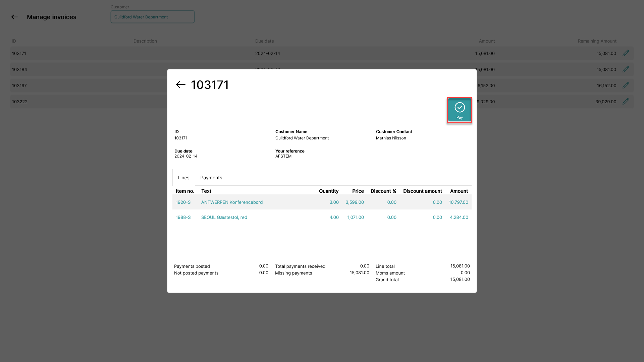644x362 pixels.
Task: Open the Customer field showing Guildford Water Department
Action: [x=153, y=17]
